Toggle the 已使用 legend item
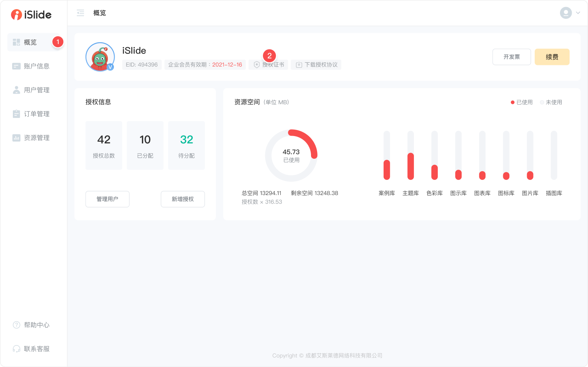The width and height of the screenshot is (588, 367). coord(522,102)
